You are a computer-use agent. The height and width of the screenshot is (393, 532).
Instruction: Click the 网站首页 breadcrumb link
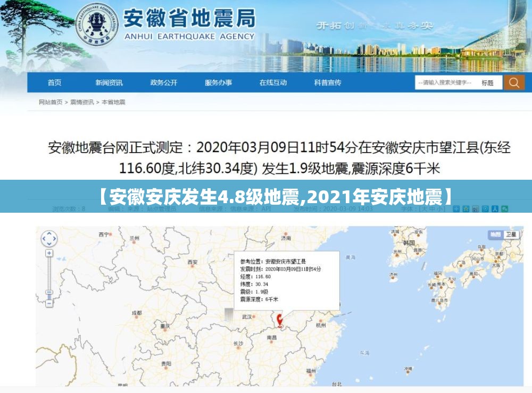point(51,102)
